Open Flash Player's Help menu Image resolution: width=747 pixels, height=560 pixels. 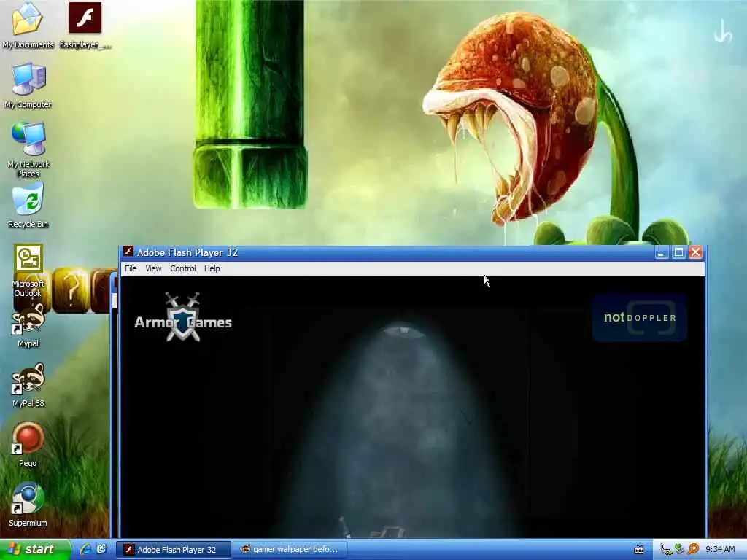[212, 268]
